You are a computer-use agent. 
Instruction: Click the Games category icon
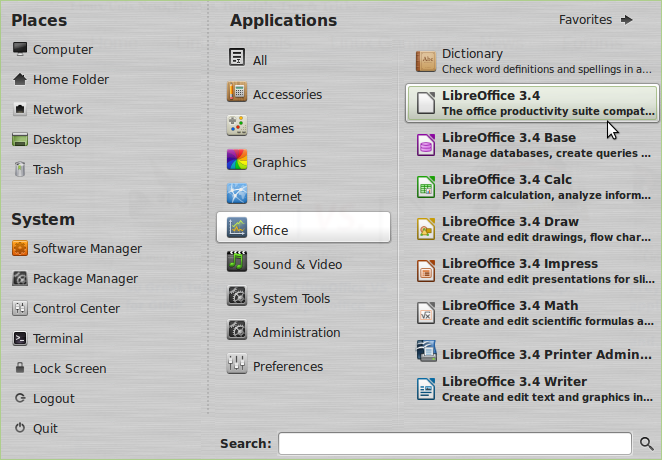[237, 125]
